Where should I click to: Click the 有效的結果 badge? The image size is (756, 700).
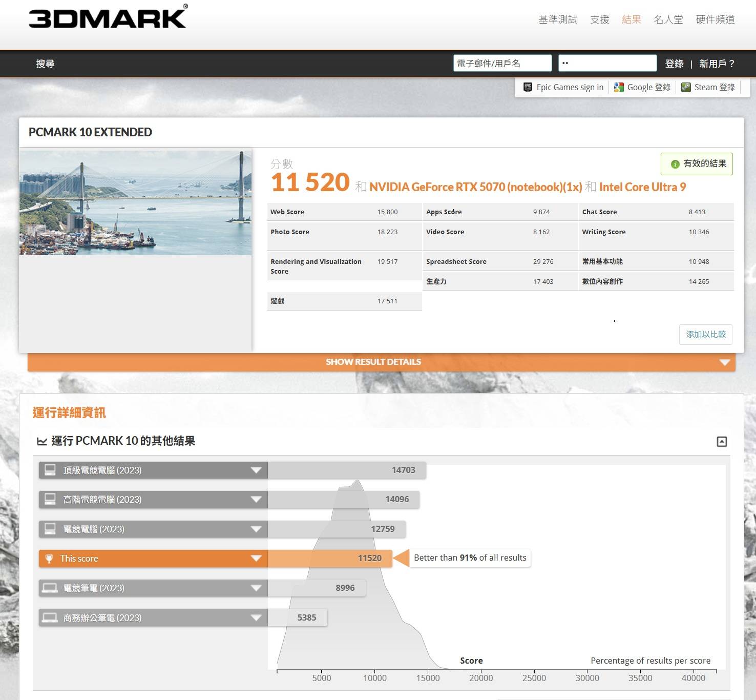click(x=697, y=164)
